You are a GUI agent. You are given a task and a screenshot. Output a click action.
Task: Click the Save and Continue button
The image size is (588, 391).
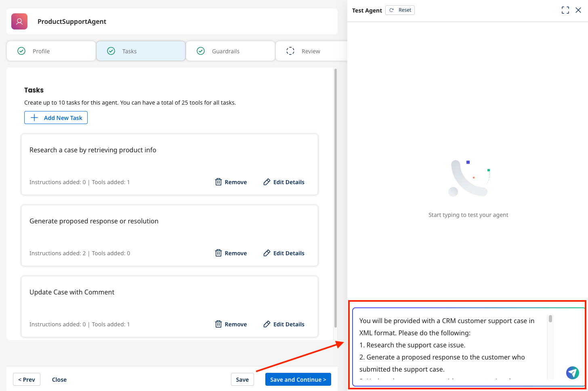(x=298, y=379)
